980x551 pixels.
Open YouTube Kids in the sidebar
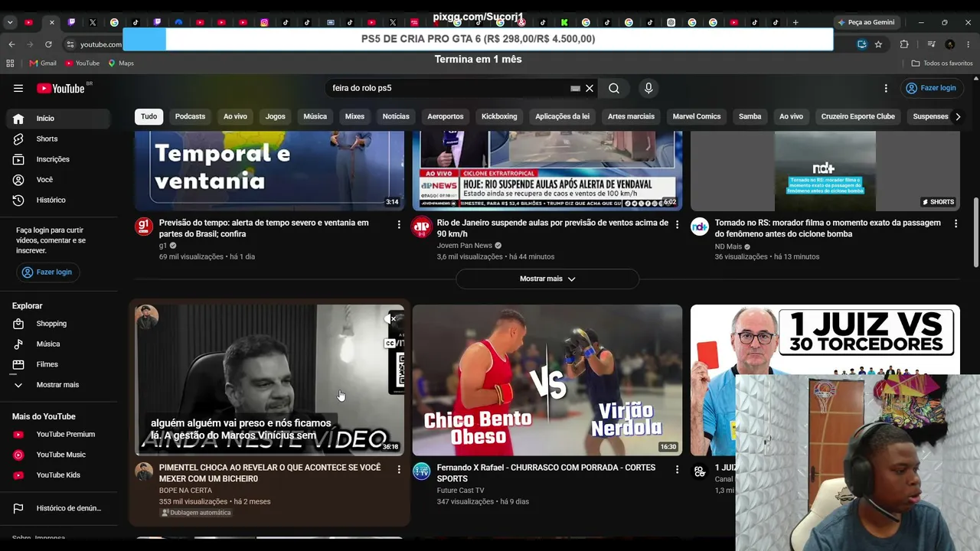[x=59, y=475]
